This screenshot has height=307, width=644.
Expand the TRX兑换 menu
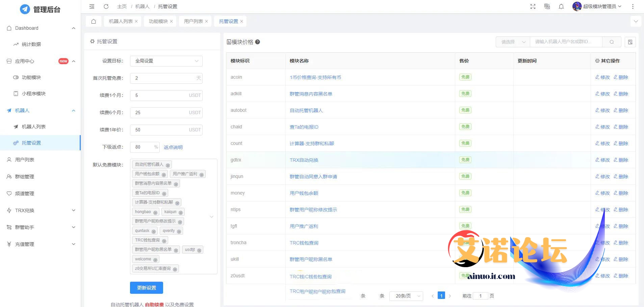click(74, 210)
